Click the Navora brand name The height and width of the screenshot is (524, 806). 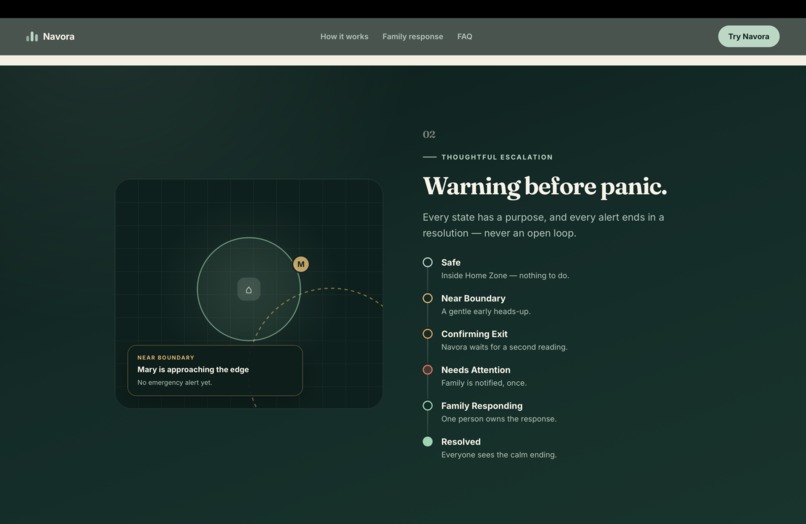pos(59,37)
